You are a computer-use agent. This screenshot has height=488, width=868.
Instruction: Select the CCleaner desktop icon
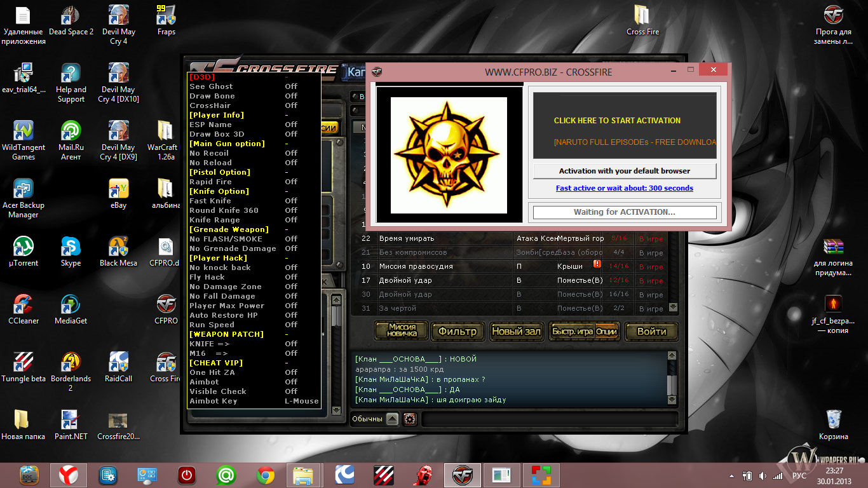point(24,309)
